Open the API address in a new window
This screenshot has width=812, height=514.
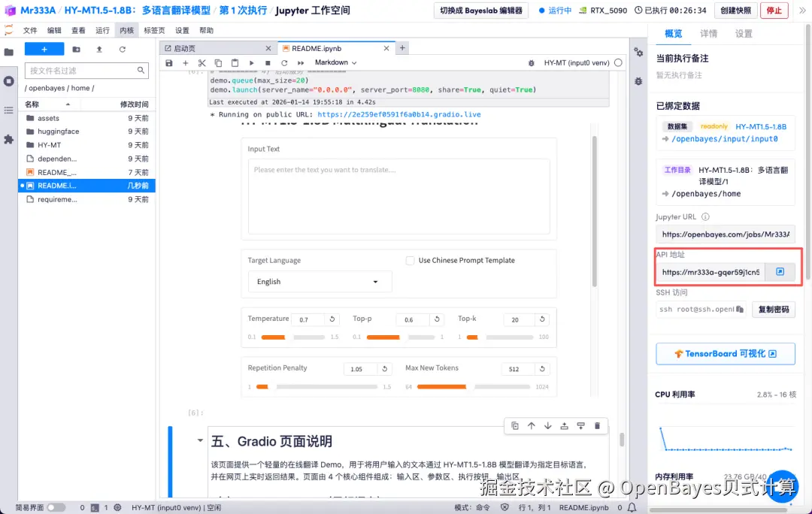[780, 272]
